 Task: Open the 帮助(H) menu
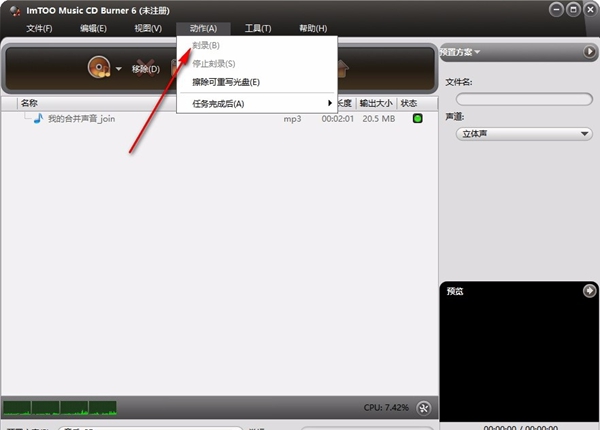coord(313,28)
